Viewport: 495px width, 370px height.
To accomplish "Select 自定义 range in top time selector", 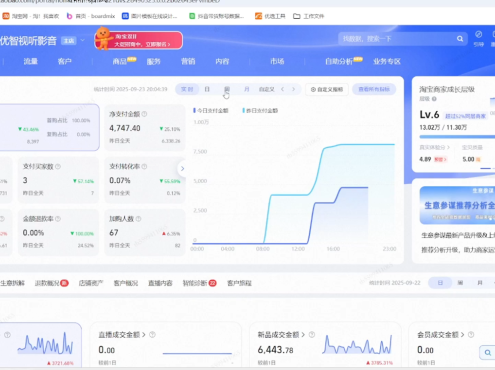I will coord(267,89).
